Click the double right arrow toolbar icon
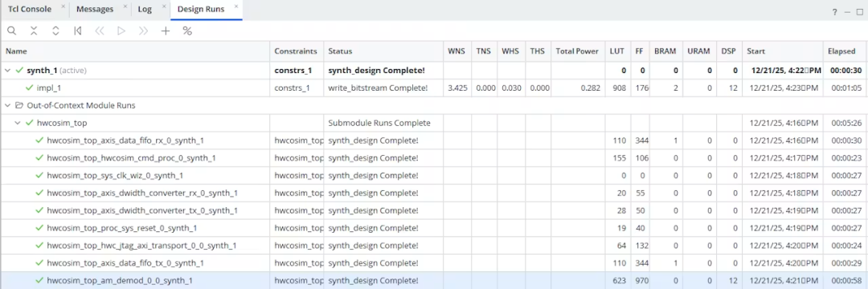This screenshot has height=289, width=868. (143, 31)
